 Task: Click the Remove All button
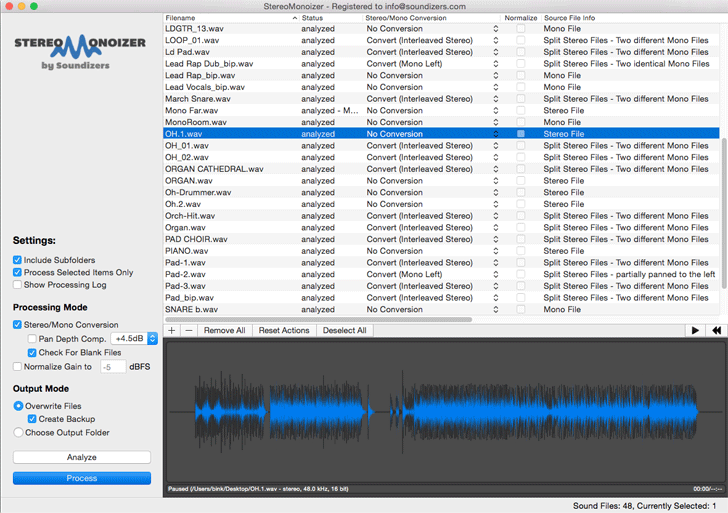pyautogui.click(x=224, y=331)
